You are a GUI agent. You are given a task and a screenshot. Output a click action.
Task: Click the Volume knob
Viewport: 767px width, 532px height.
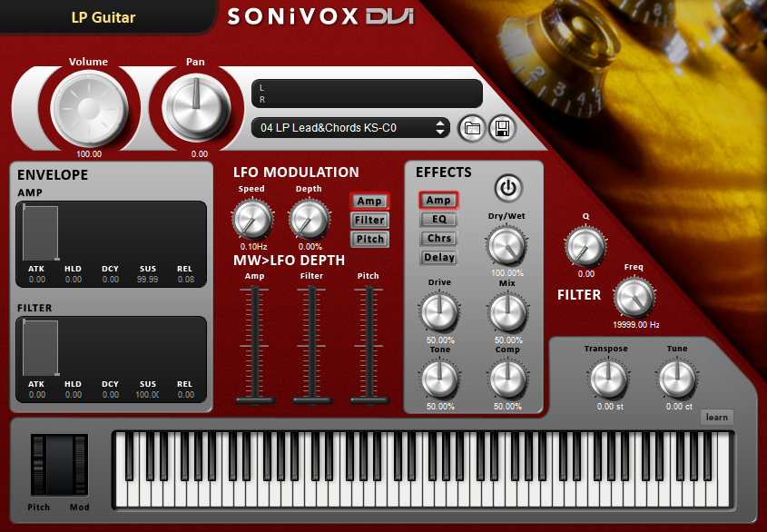(x=89, y=109)
